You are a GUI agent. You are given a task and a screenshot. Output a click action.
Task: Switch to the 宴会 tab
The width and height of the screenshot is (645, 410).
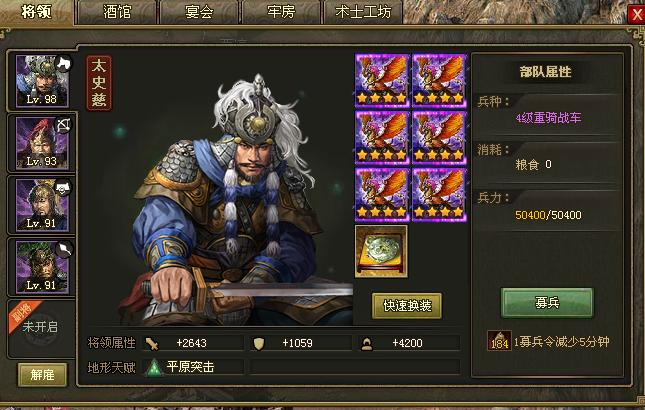(x=199, y=12)
